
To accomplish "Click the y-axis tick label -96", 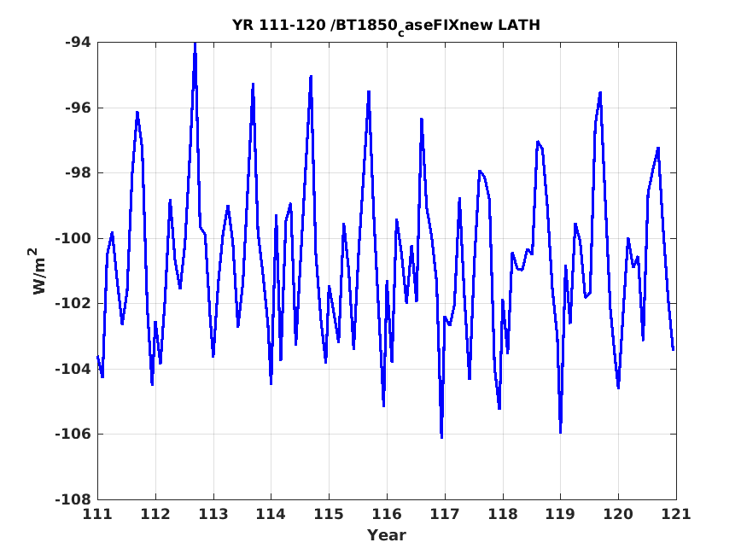I will pos(78,108).
